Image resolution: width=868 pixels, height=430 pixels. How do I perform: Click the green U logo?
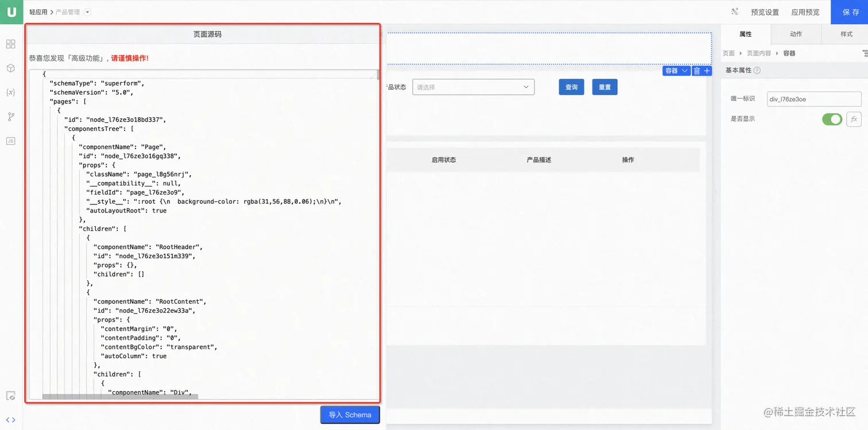11,12
